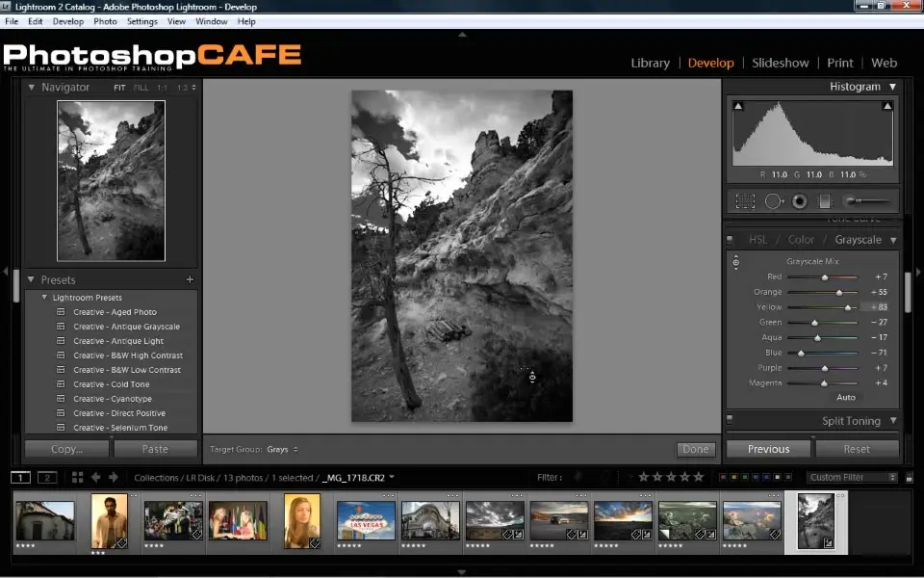The height and width of the screenshot is (578, 924).
Task: Open the Custom Filter dropdown
Action: pyautogui.click(x=852, y=477)
